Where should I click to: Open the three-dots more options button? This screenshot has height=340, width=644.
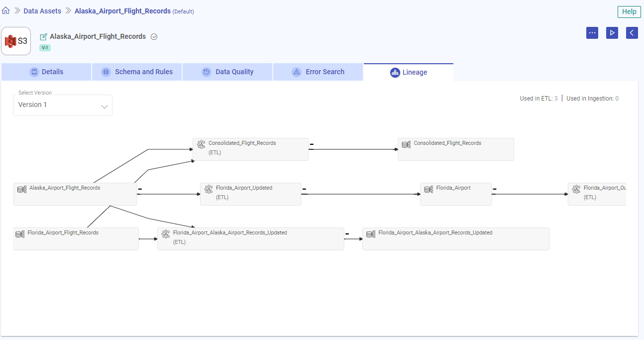click(592, 33)
